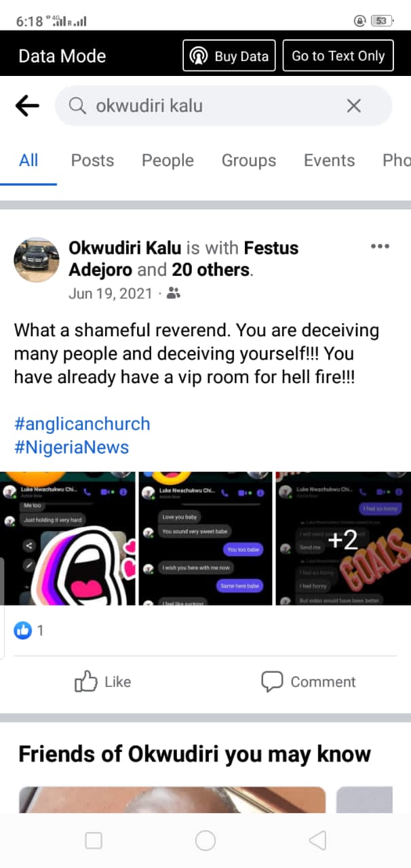Open the three-dot post options menu

click(x=380, y=246)
